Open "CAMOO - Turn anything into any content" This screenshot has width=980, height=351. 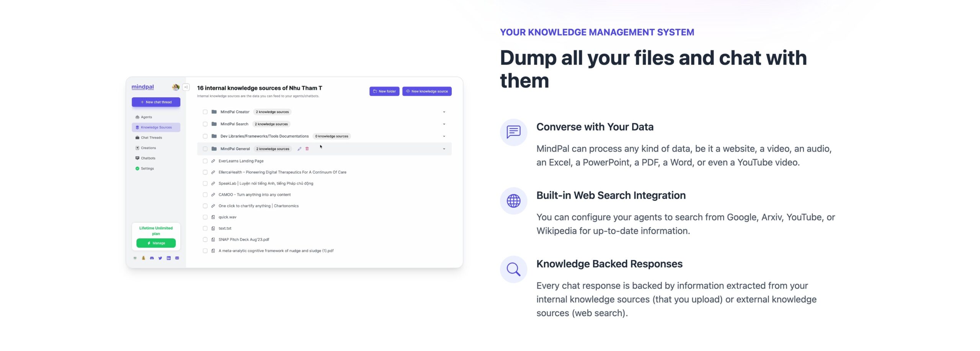pyautogui.click(x=255, y=195)
